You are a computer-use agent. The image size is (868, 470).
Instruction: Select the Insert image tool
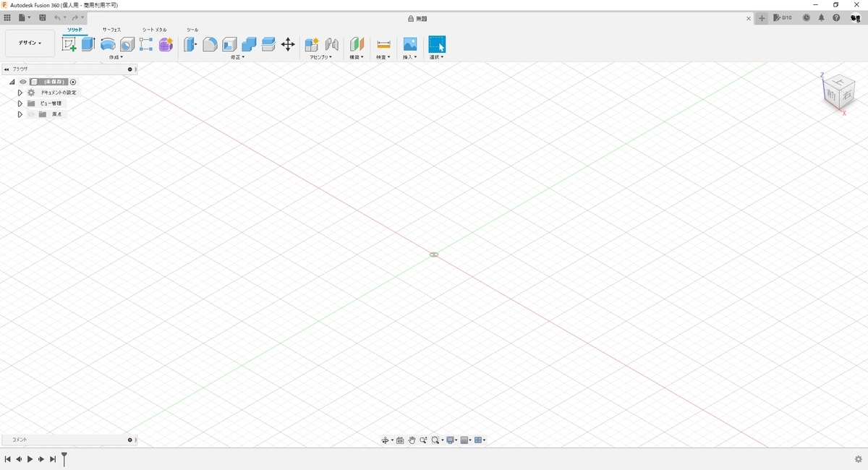click(410, 44)
